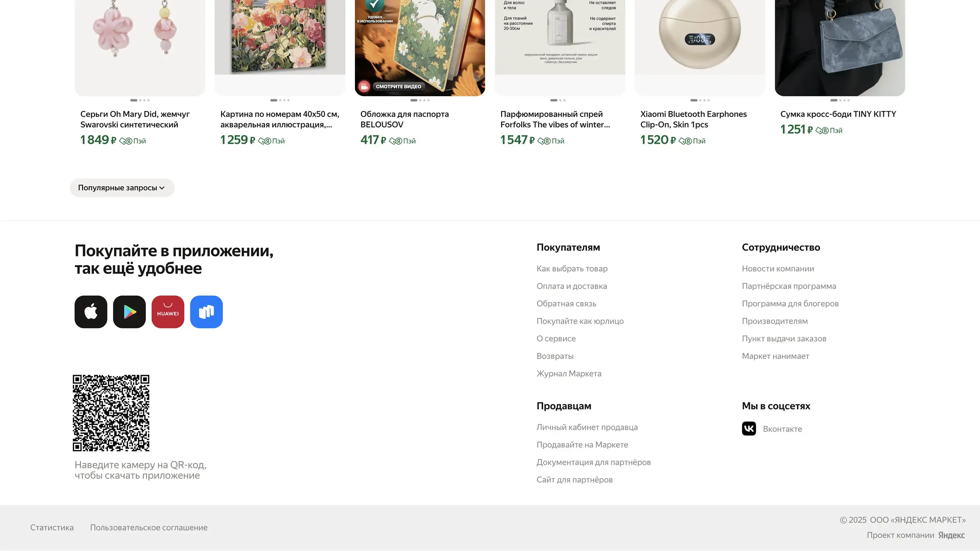This screenshot has width=980, height=551.
Task: Click the VK social network icon
Action: click(x=749, y=429)
